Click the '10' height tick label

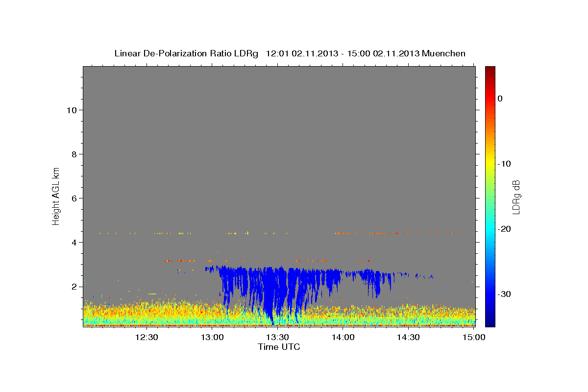pos(72,110)
